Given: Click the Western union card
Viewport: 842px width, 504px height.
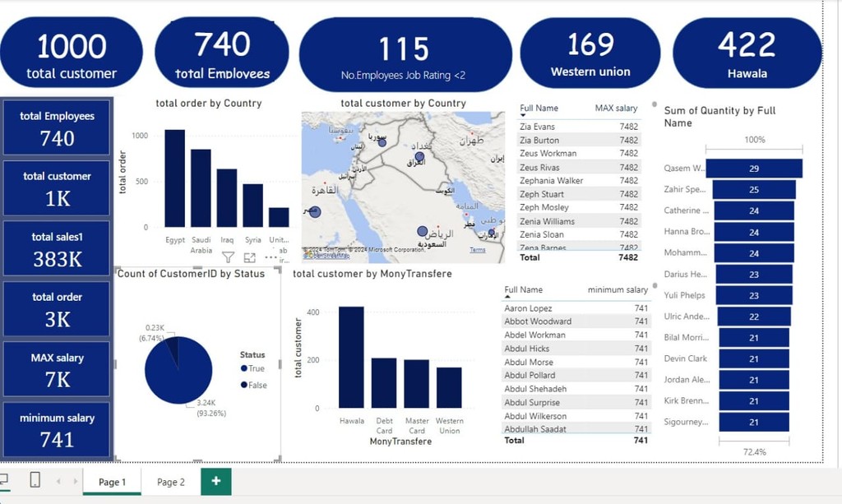Looking at the screenshot, I should (x=590, y=53).
